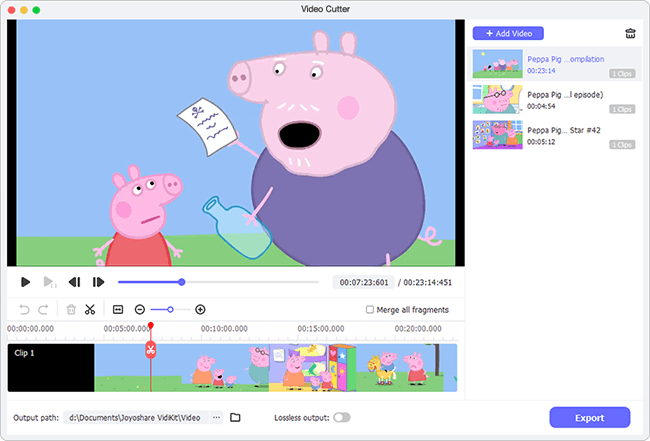Select Peppa Pig ...ompilation video thumbnail
Screen dimensions: 650x441
(x=497, y=64)
